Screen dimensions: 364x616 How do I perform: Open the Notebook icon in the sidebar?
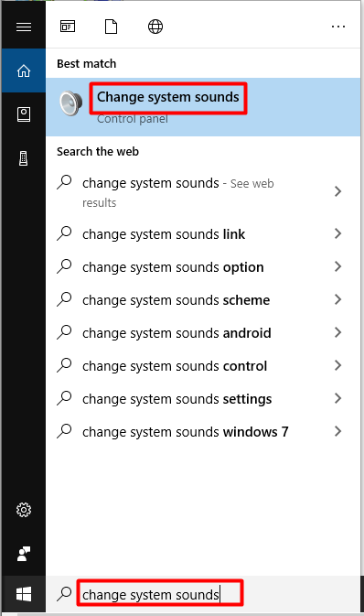pyautogui.click(x=24, y=114)
